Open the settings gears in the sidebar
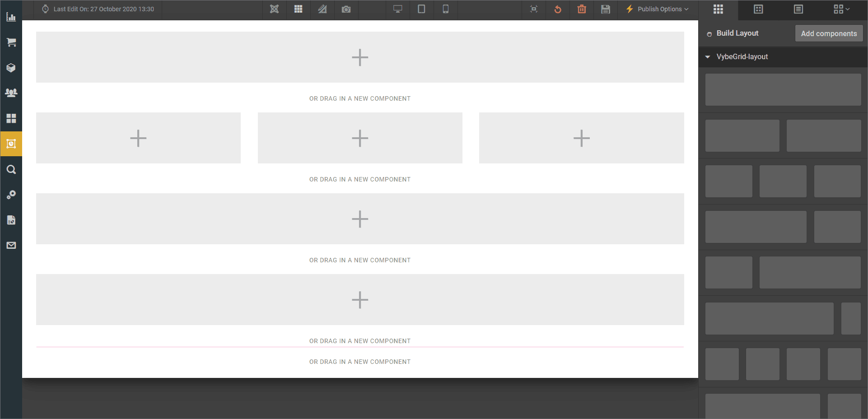This screenshot has width=868, height=419. (11, 195)
